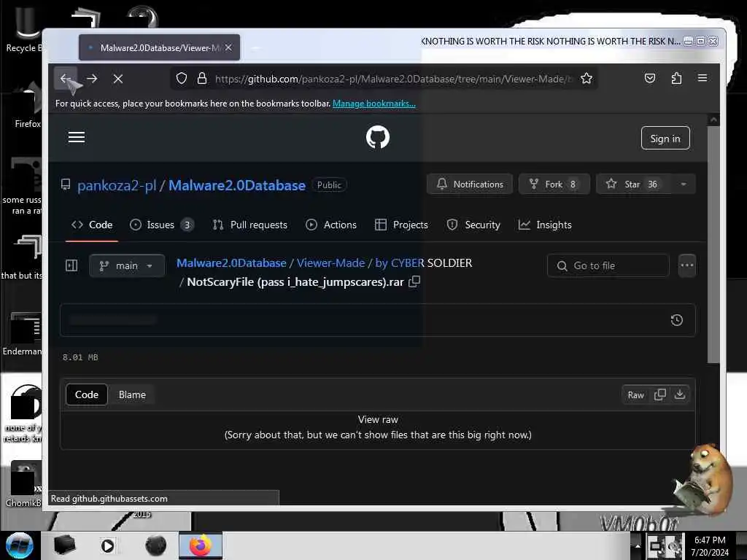The image size is (747, 560).
Task: Click the page vertical scrollbar thumb
Action: click(713, 244)
